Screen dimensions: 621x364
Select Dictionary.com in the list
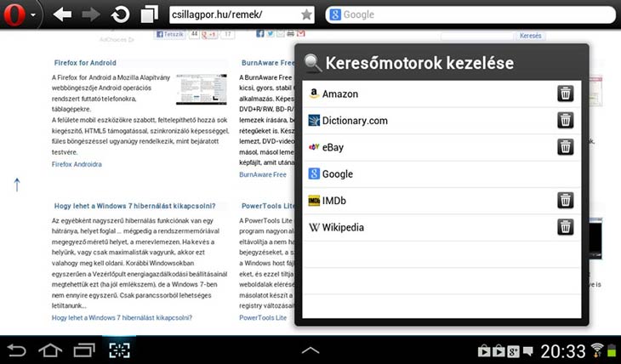pos(442,121)
